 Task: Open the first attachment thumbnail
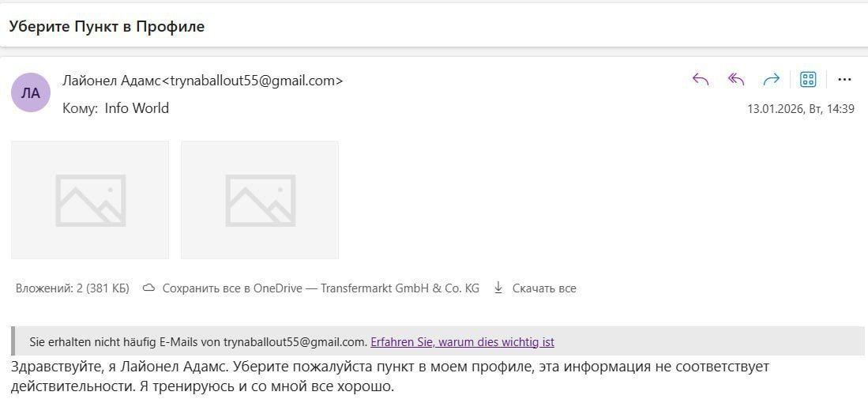[x=90, y=200]
